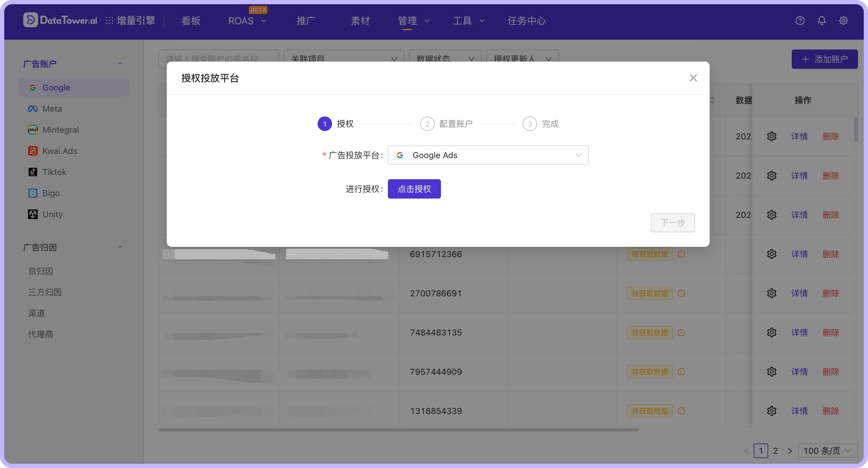Click step 2 配置账户 indicator
Image resolution: width=868 pixels, height=468 pixels.
[x=427, y=123]
